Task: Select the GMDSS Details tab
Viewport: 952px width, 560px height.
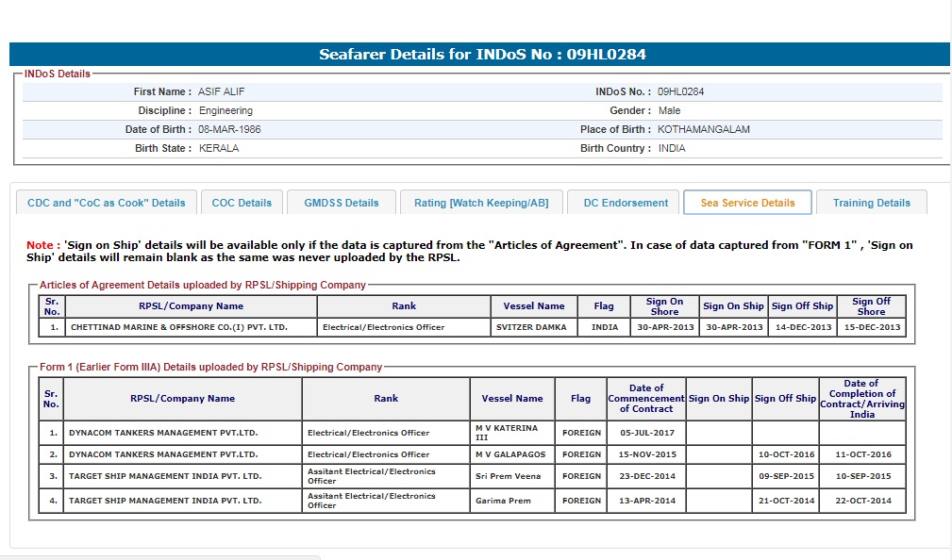Action: pos(341,203)
